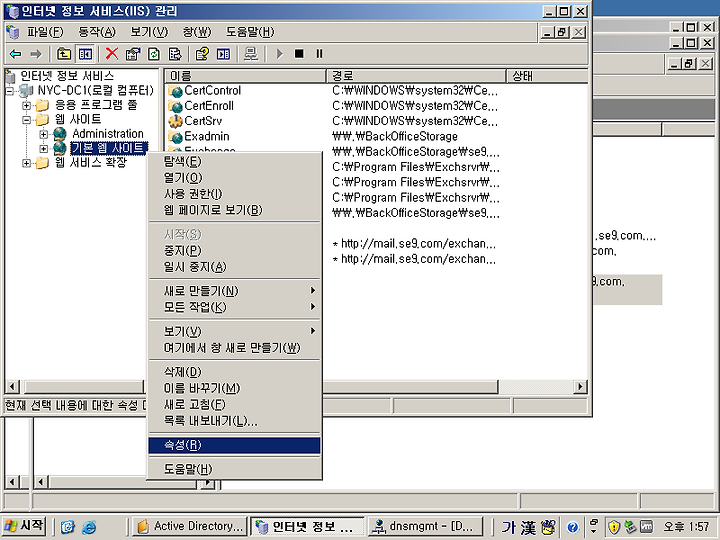Sort list by 경로 column header
The image size is (720, 540).
click(416, 76)
